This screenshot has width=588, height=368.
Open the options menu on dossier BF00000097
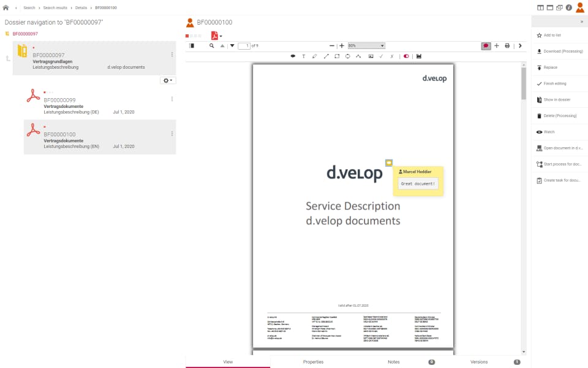tap(165, 80)
